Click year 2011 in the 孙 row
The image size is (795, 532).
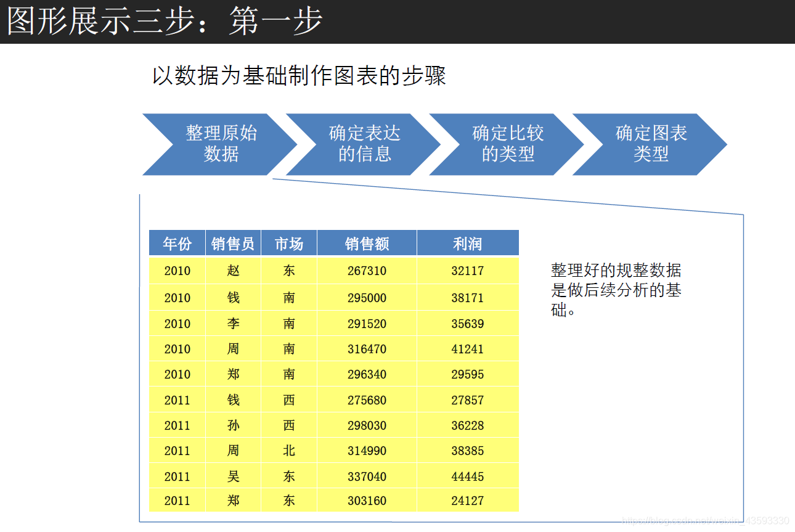click(x=177, y=425)
